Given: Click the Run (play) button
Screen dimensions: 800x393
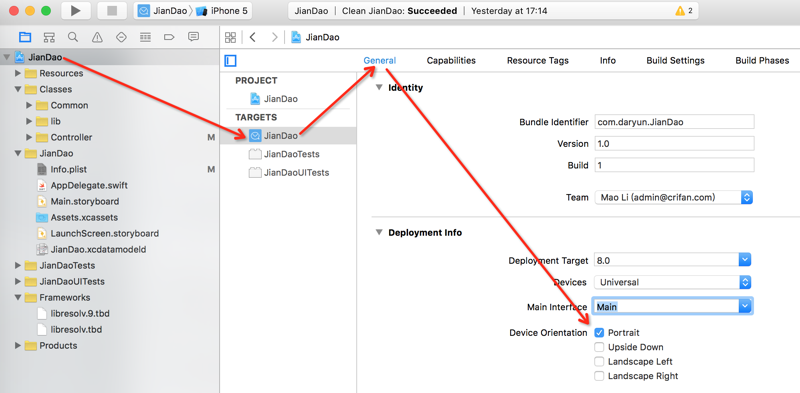Looking at the screenshot, I should tap(76, 11).
